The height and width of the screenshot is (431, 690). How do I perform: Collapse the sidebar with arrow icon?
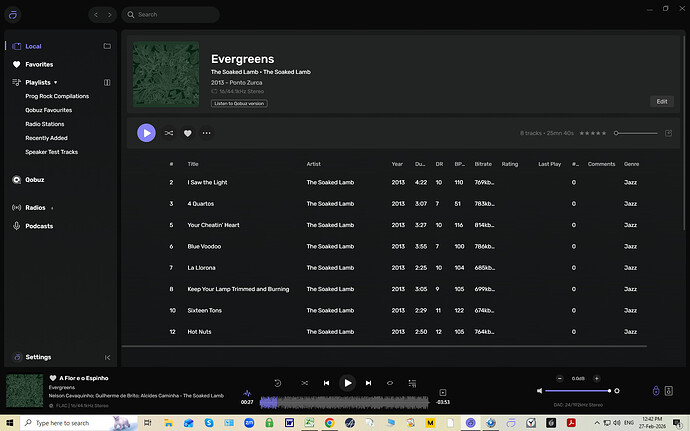tap(107, 357)
